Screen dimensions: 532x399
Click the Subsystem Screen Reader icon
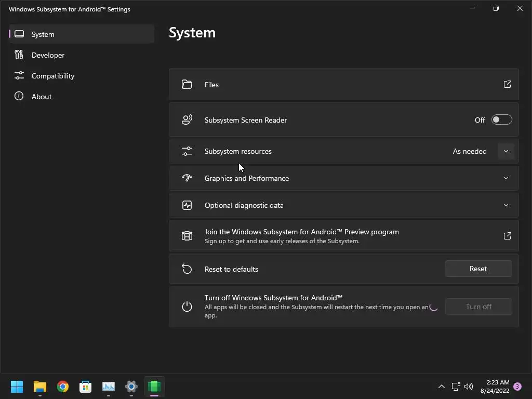(187, 119)
